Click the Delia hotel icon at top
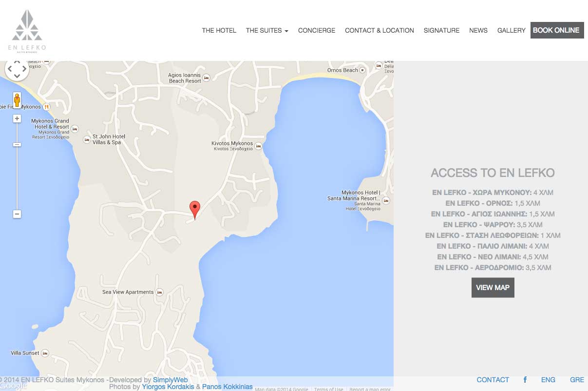The height and width of the screenshot is (391, 588). pos(379,65)
